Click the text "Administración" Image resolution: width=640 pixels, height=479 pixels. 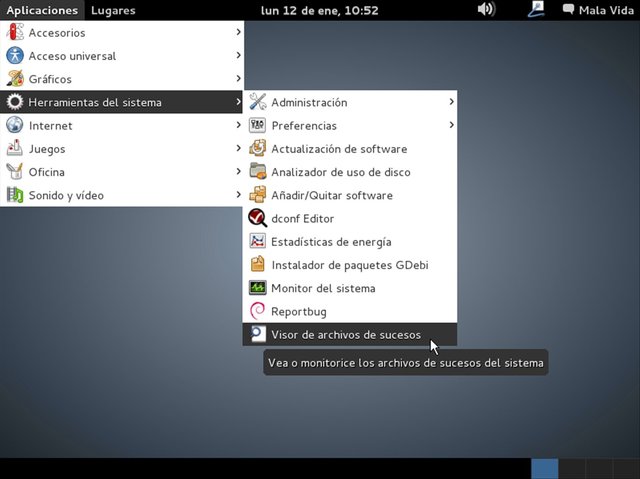[x=309, y=102]
